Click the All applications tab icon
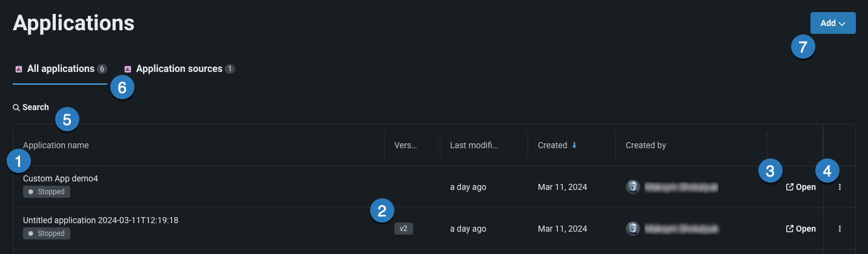The width and height of the screenshot is (868, 254). click(19, 69)
